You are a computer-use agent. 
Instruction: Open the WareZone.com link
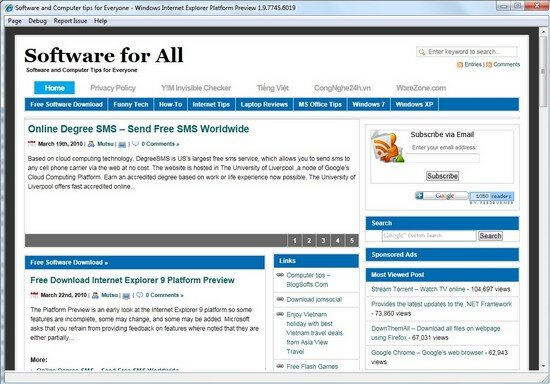pyautogui.click(x=421, y=88)
